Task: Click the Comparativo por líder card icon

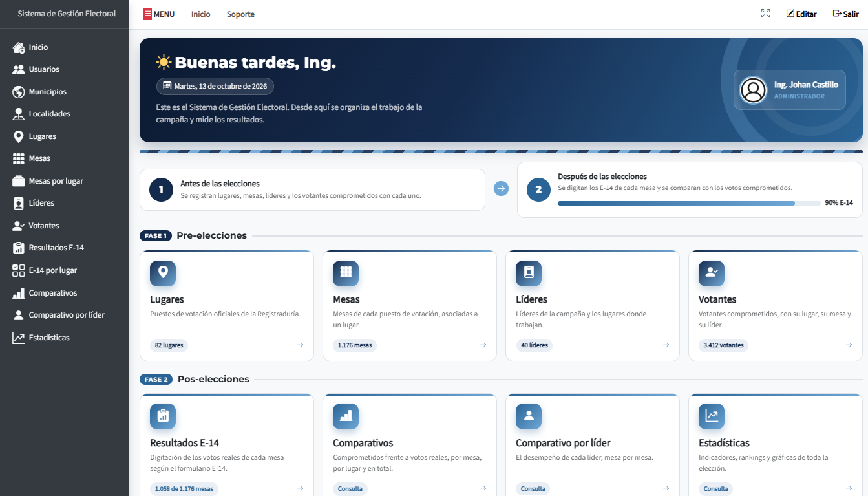Action: point(529,416)
